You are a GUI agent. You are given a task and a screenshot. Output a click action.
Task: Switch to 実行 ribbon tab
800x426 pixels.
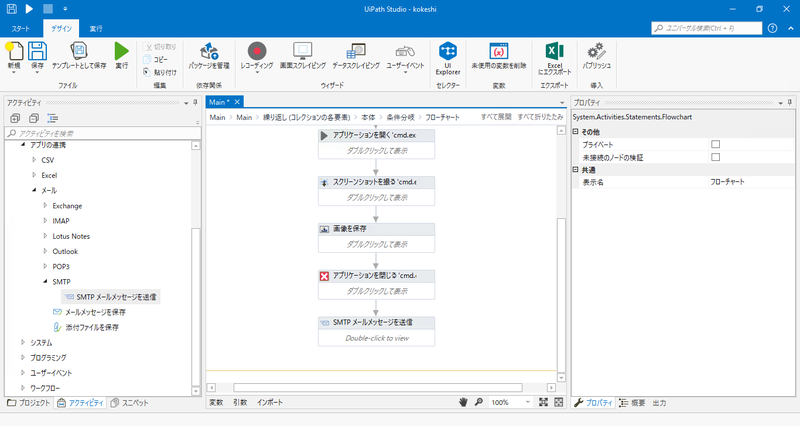pos(96,29)
